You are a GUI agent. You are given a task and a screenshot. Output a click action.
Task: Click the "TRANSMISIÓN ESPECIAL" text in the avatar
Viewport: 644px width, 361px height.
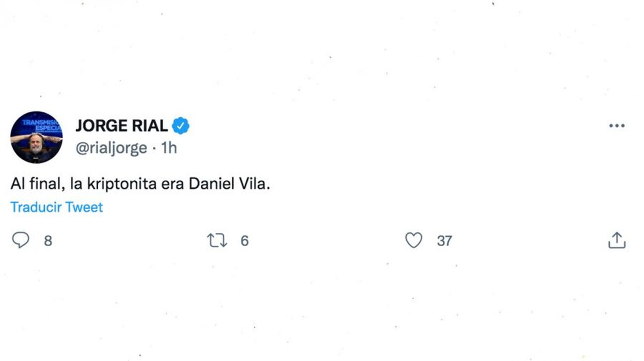coord(42,124)
